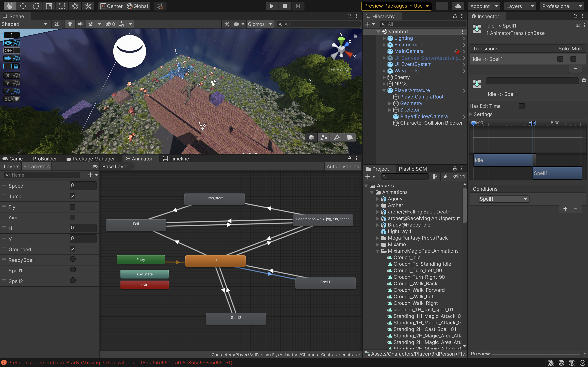
Task: Select the Move tool
Action: coord(23,6)
